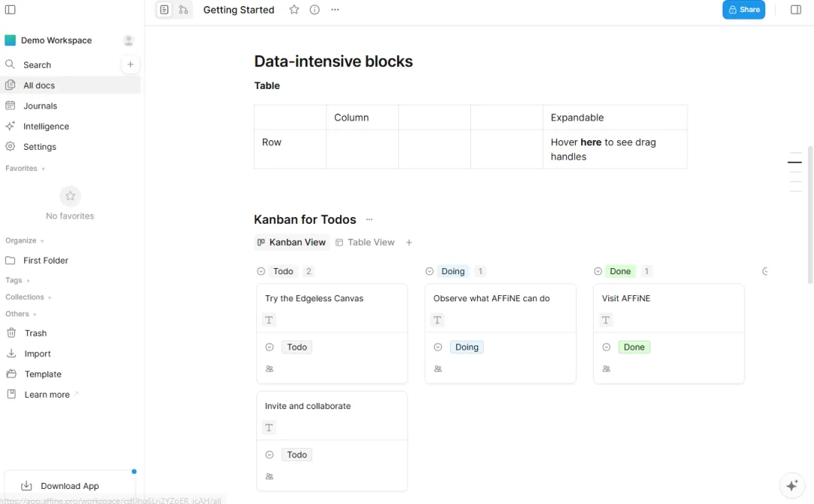This screenshot has width=814, height=504.
Task: Collapse the Favorites section
Action: pos(25,168)
